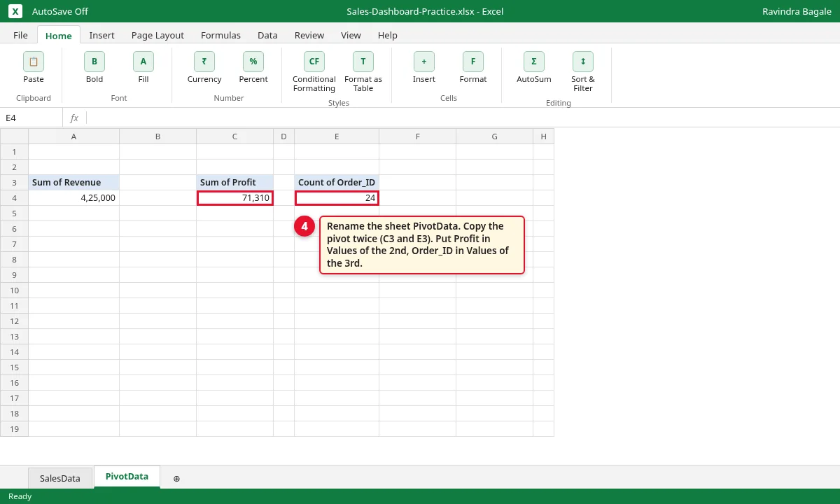
Task: Select column D header
Action: click(284, 136)
